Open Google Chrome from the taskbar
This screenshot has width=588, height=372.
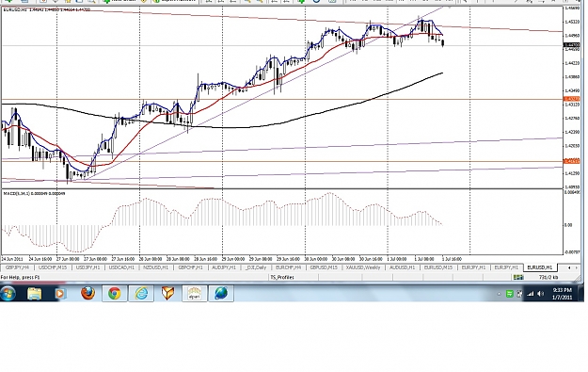tap(115, 293)
